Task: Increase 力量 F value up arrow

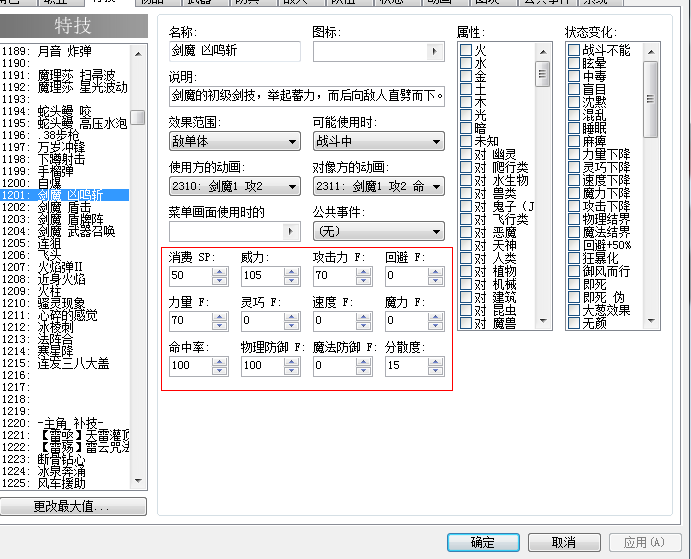Action: click(219, 317)
